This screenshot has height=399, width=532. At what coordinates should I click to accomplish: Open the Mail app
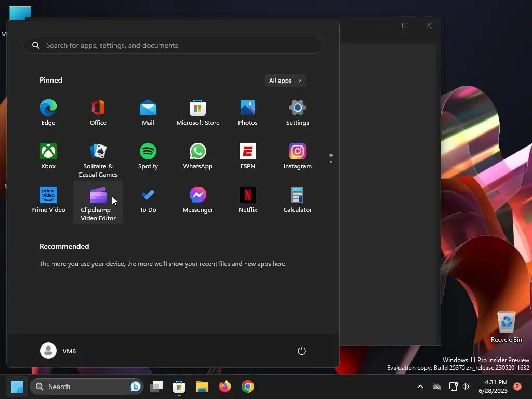148,113
